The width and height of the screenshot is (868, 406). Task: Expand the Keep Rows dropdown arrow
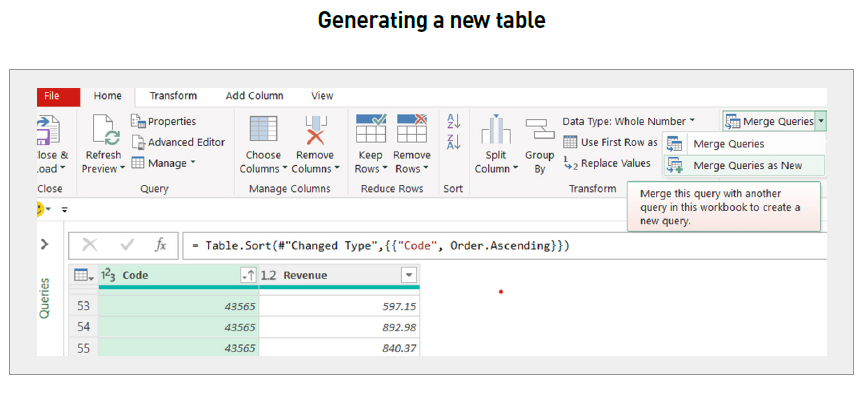[384, 169]
